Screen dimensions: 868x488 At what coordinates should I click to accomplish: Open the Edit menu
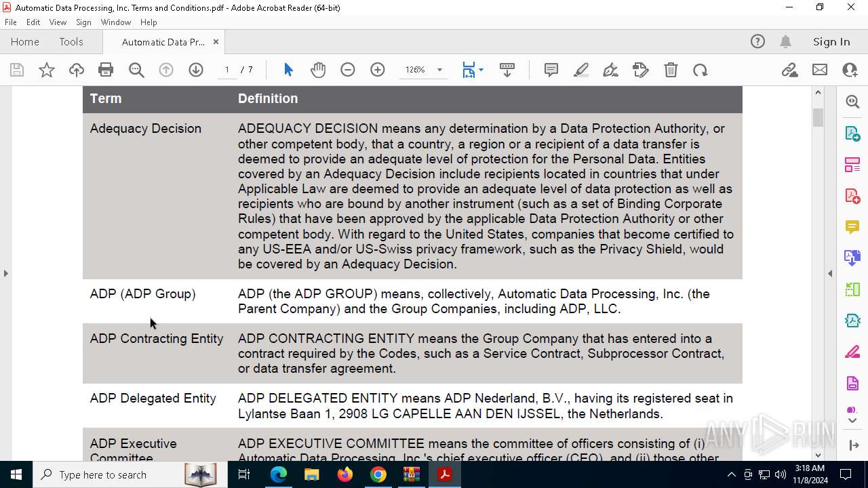tap(33, 22)
